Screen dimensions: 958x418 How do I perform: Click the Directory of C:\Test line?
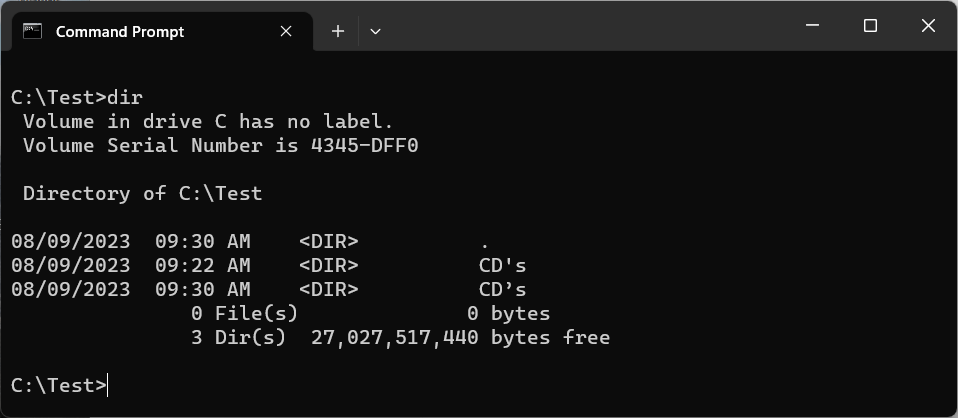point(142,193)
